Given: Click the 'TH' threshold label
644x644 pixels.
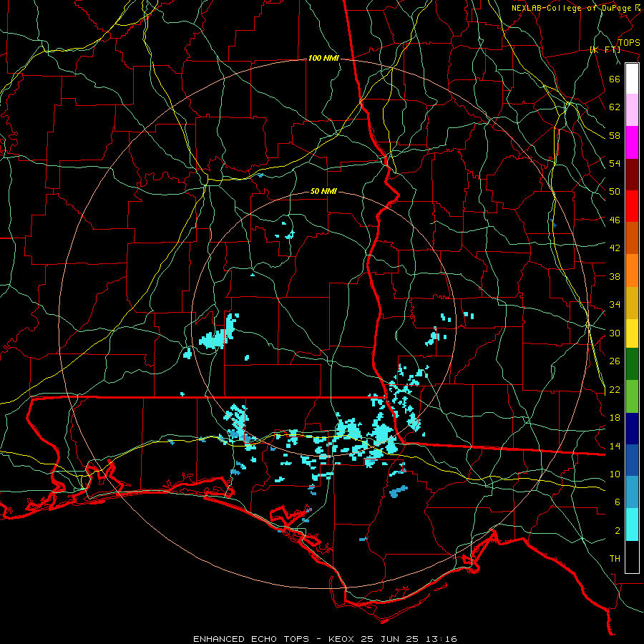Looking at the screenshot, I should point(615,559).
